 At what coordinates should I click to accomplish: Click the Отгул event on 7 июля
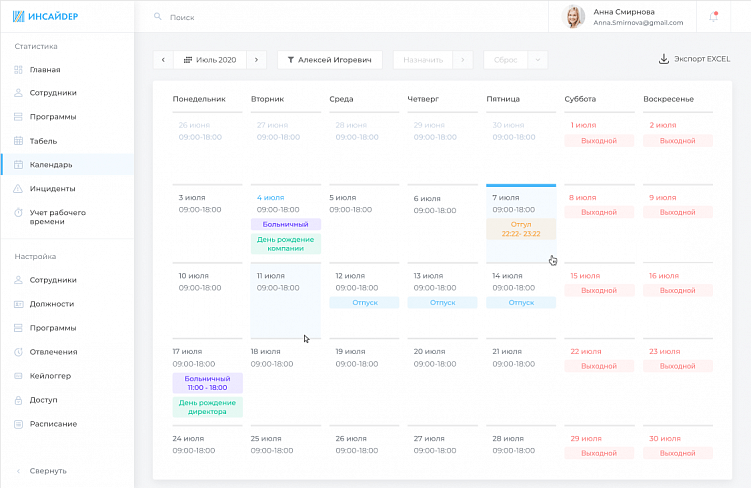[x=520, y=229]
